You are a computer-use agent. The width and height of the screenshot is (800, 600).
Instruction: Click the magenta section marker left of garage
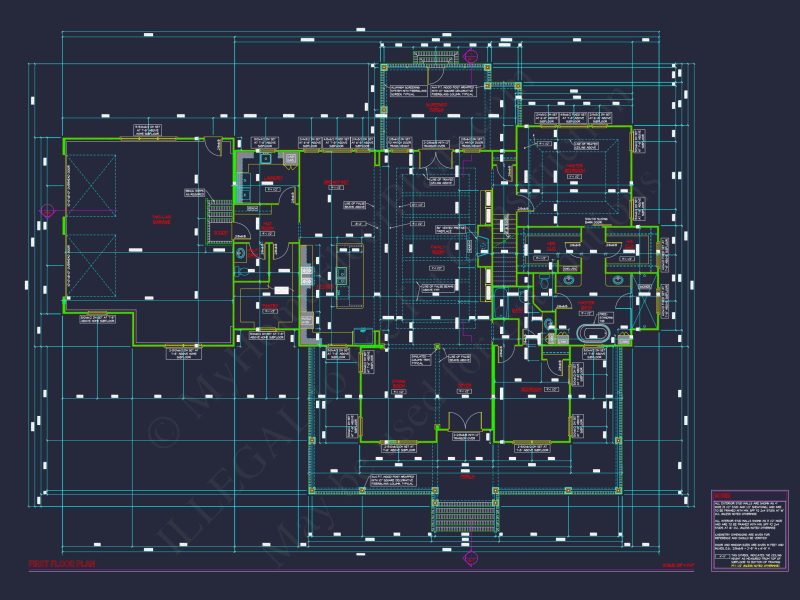tap(47, 210)
